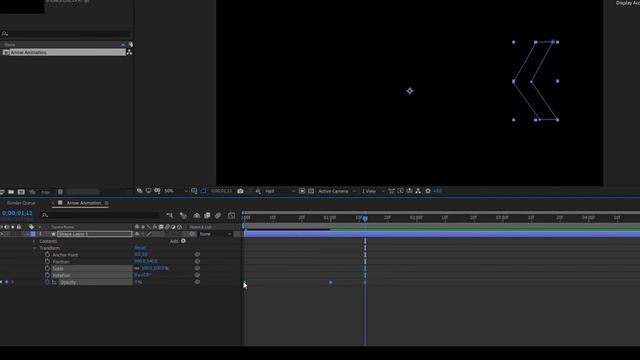This screenshot has height=360, width=640.
Task: Click Reset link next to Transform
Action: pos(140,248)
